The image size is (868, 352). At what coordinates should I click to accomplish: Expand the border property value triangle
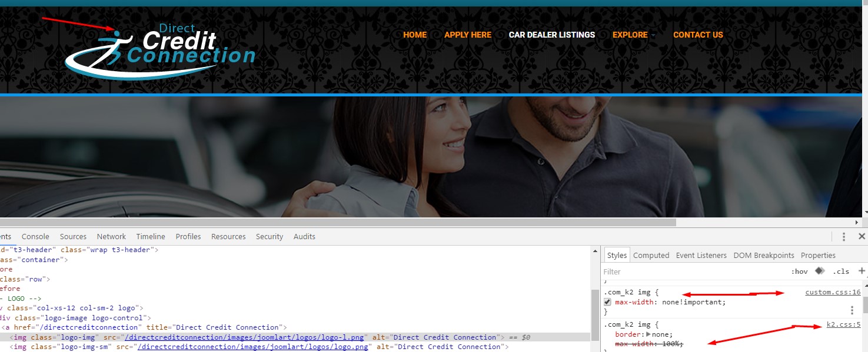coord(649,334)
